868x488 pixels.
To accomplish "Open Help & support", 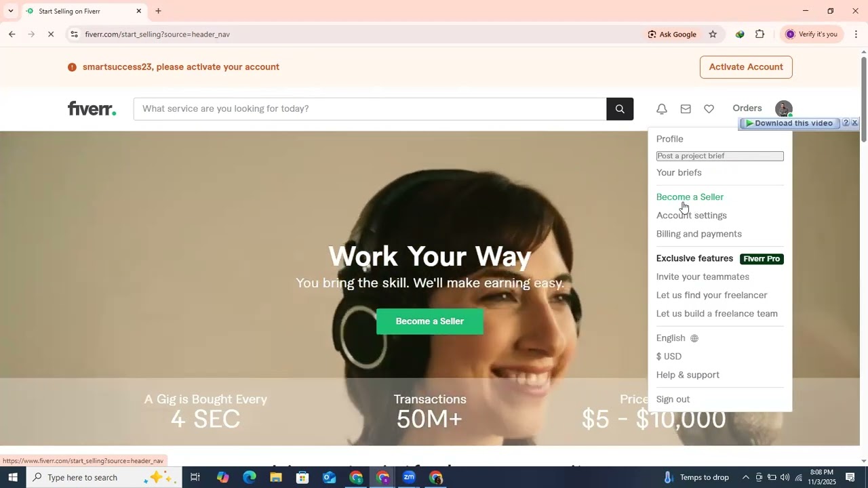I will pyautogui.click(x=688, y=375).
